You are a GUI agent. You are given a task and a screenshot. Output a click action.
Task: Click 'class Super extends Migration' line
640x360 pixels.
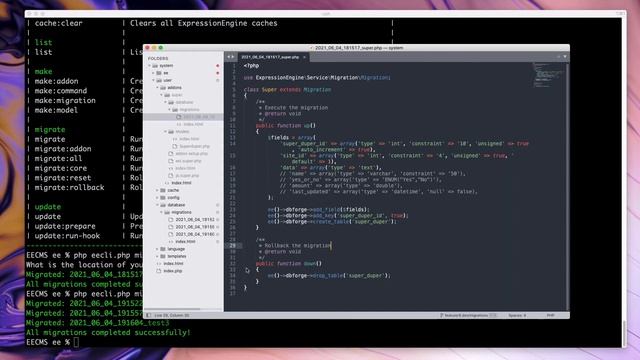(x=287, y=90)
